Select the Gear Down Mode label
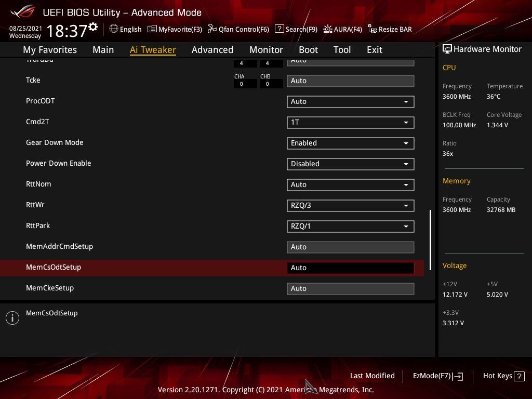The height and width of the screenshot is (399, 532). pos(55,142)
